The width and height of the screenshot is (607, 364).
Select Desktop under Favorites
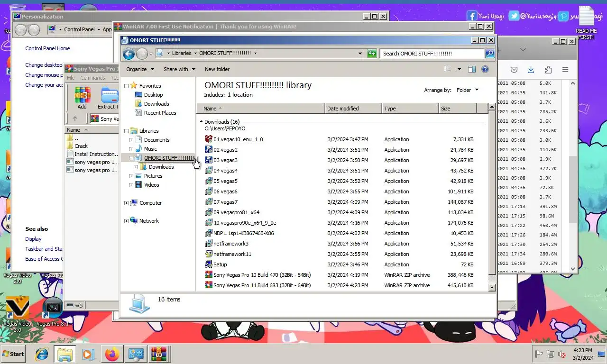pos(153,95)
